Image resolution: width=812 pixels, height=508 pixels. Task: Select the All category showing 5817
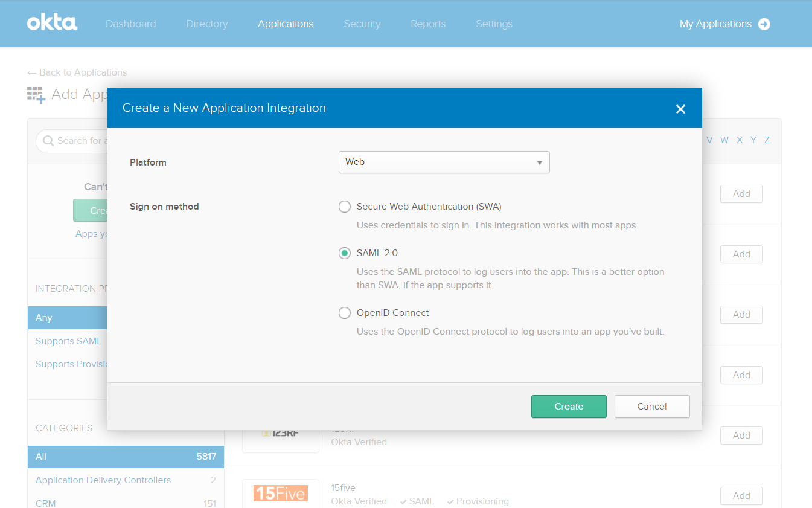tap(126, 457)
